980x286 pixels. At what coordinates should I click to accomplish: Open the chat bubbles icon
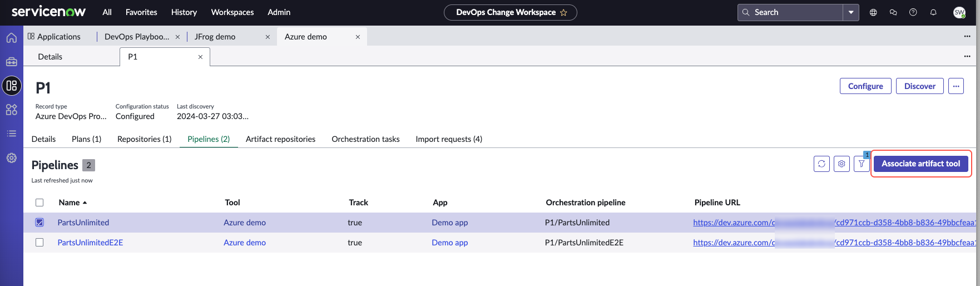click(x=893, y=12)
